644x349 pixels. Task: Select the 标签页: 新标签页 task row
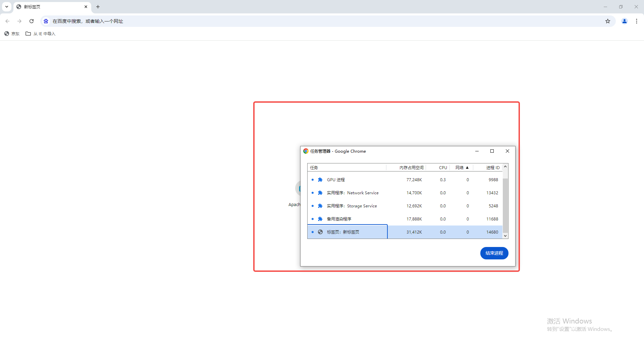tap(405, 232)
